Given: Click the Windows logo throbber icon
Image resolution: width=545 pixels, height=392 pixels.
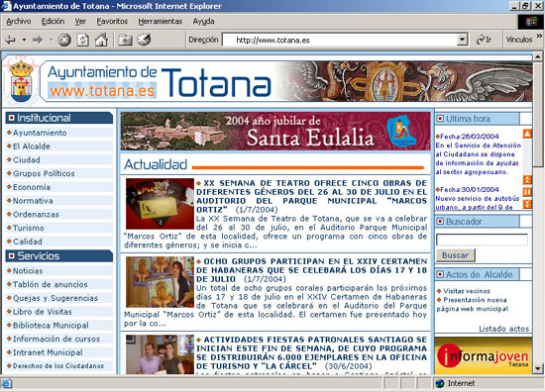Looking at the screenshot, I should (x=531, y=22).
